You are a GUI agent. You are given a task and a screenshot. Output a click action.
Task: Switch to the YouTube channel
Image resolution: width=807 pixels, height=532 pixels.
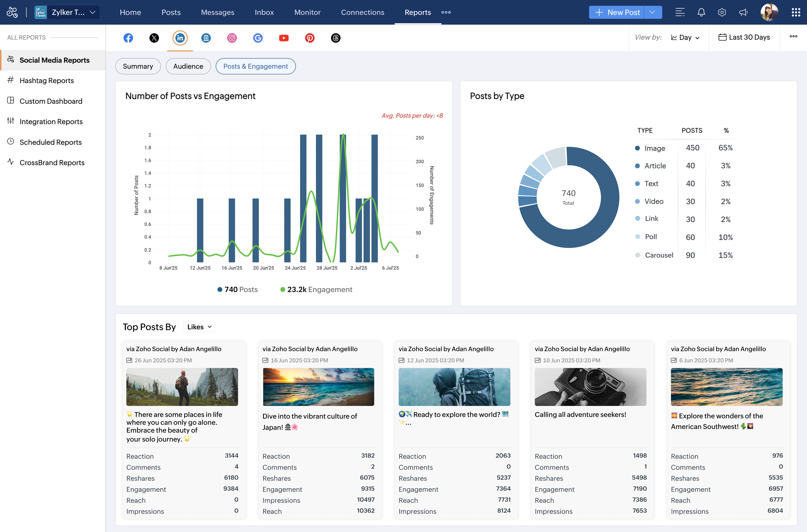[x=284, y=38]
